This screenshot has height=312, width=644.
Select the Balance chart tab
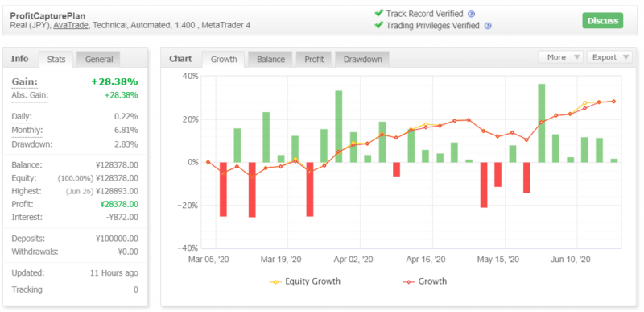270,60
